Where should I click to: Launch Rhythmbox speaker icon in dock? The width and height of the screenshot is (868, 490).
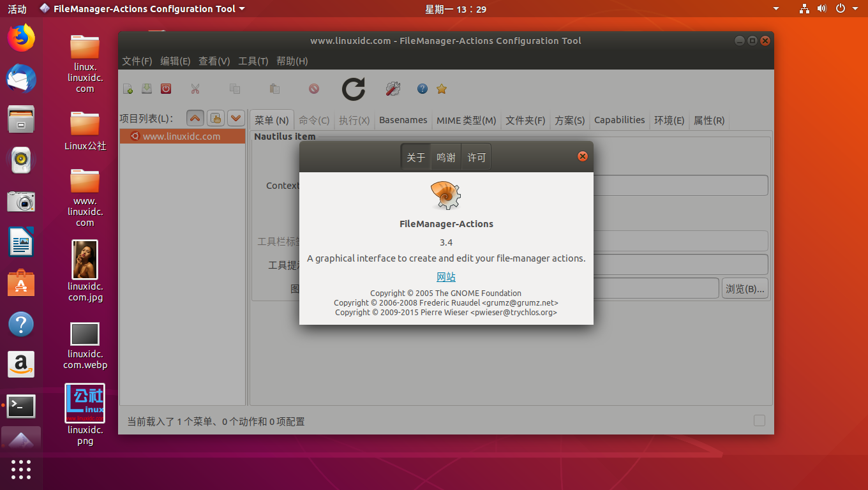point(21,161)
